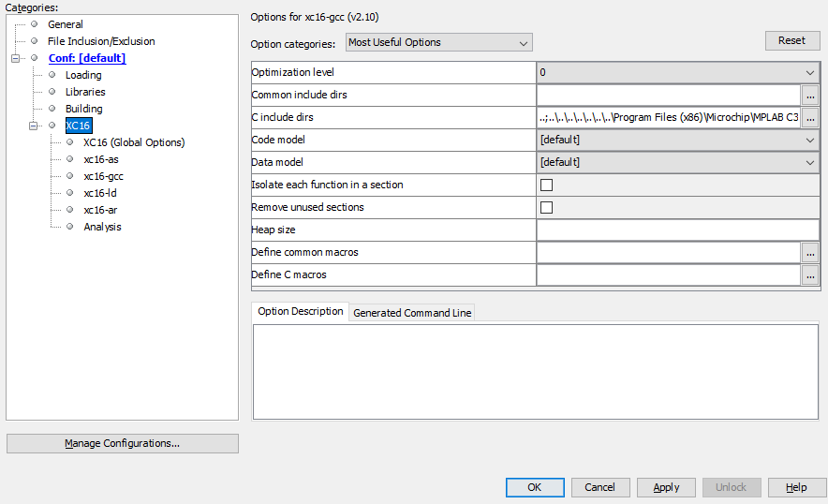Enable Remove unused sections checkbox
The image size is (828, 504).
tap(547, 208)
